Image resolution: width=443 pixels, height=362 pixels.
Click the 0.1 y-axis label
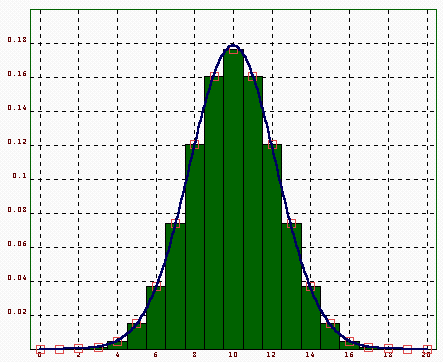19,176
